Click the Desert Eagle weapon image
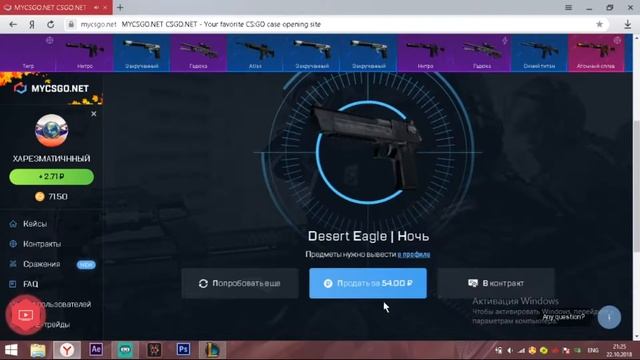This screenshot has height=360, width=640. (x=367, y=147)
